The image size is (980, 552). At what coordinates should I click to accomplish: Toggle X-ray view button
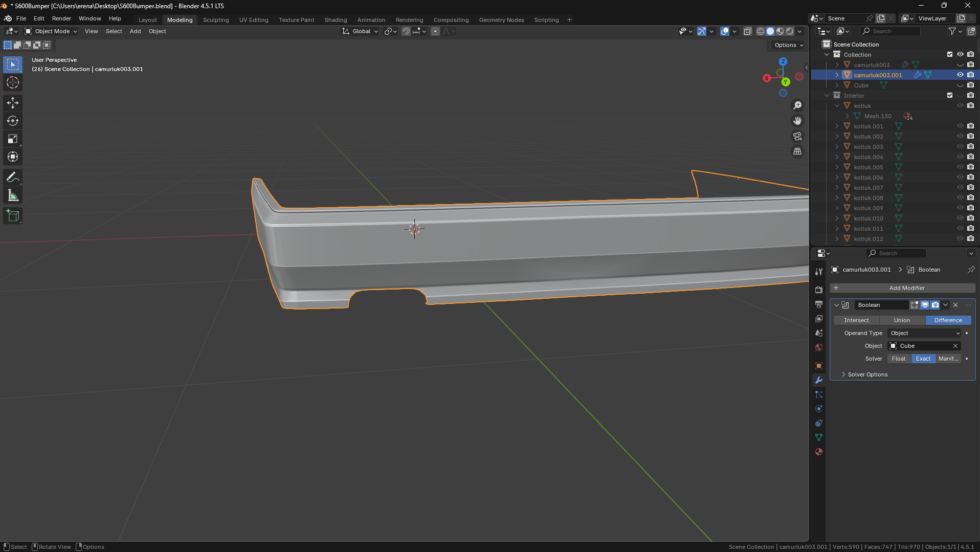[x=747, y=31]
